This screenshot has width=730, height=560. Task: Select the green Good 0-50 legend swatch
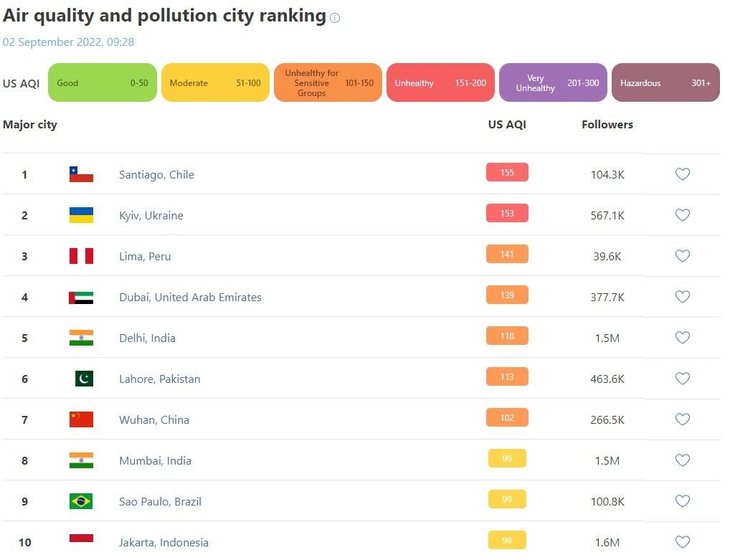[102, 82]
